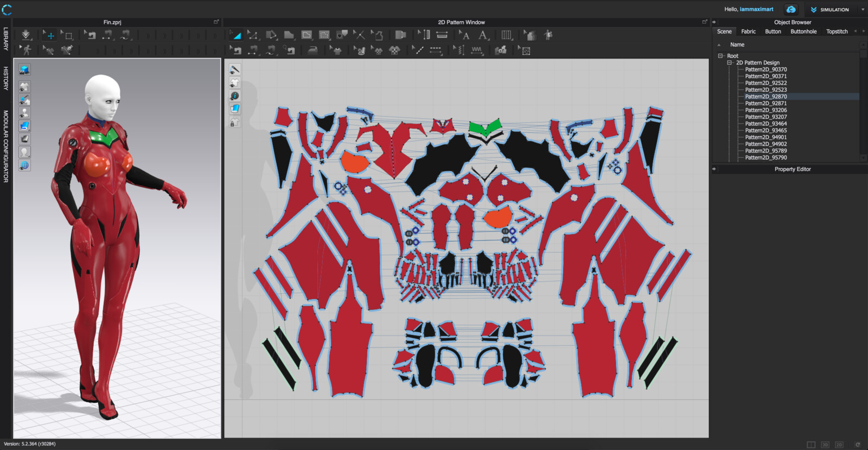The width and height of the screenshot is (868, 450).
Task: Select the Scene tab
Action: (x=724, y=31)
